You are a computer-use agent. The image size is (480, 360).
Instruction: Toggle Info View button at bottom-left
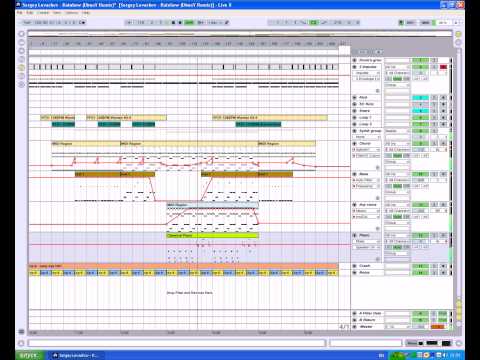pyautogui.click(x=21, y=343)
